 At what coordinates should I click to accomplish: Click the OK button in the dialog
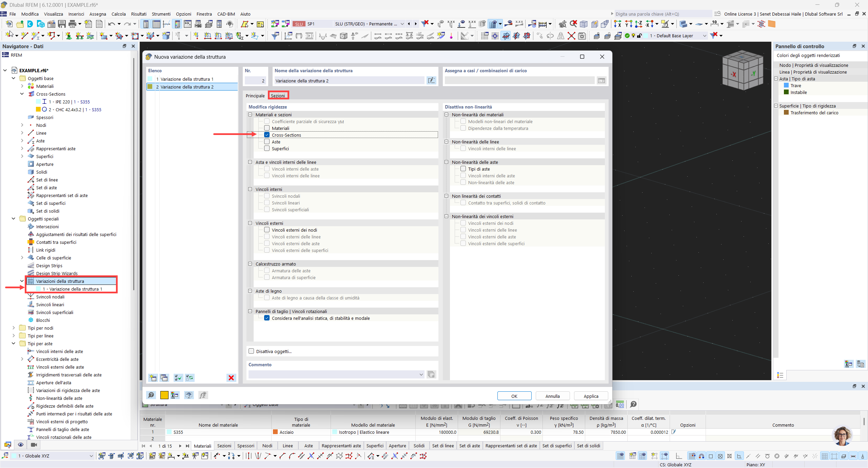[514, 396]
